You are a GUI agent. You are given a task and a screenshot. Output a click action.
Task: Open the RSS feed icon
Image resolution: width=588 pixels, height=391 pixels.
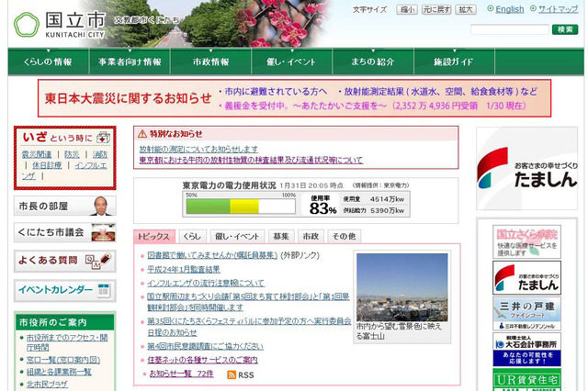coord(232,374)
